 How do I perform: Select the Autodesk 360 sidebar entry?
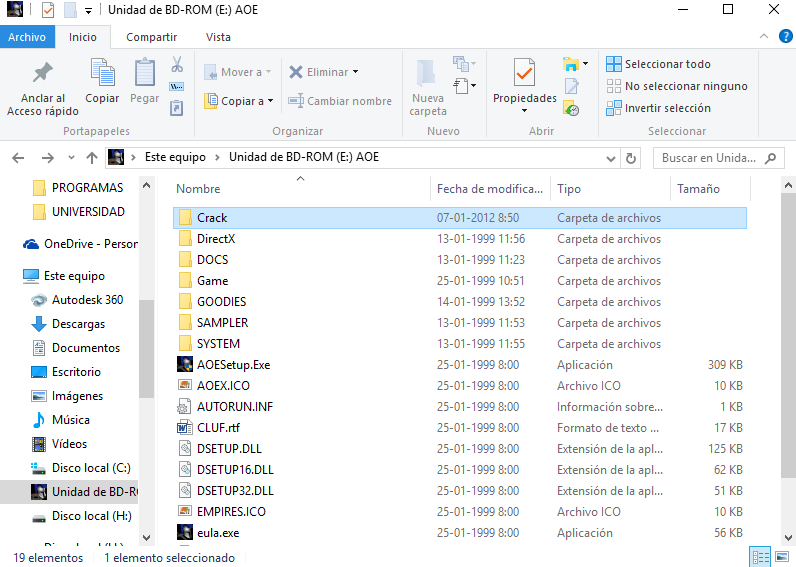[77, 300]
